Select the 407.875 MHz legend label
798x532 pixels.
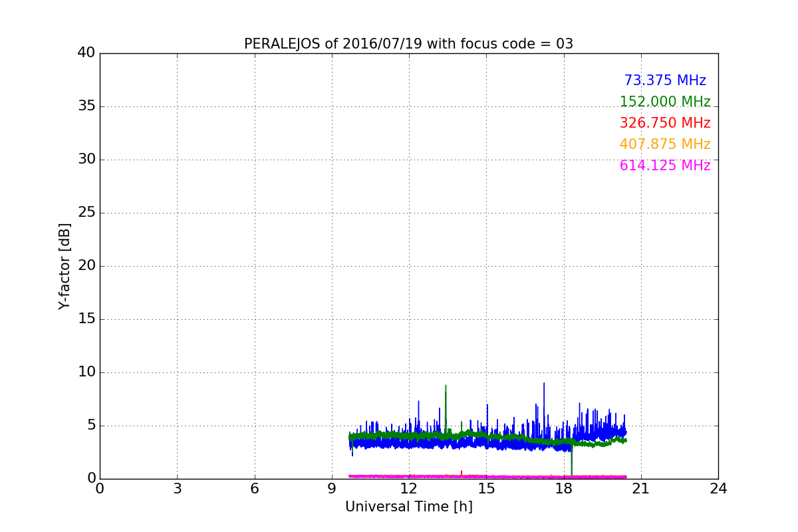(665, 144)
